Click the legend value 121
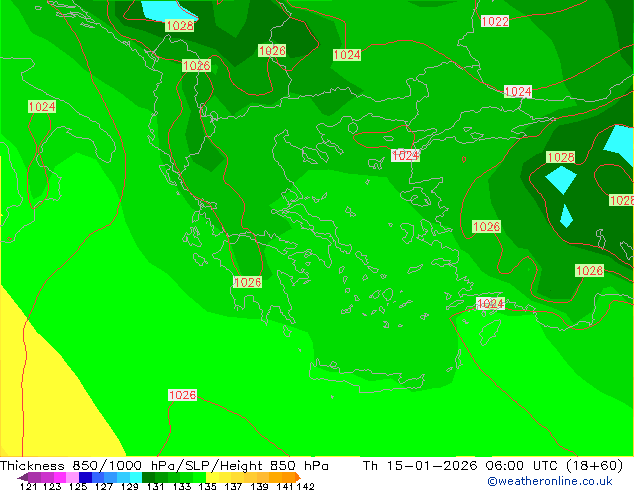 coord(29,486)
